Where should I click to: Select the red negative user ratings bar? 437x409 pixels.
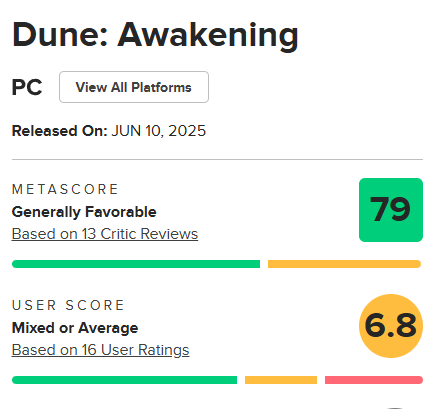click(374, 380)
